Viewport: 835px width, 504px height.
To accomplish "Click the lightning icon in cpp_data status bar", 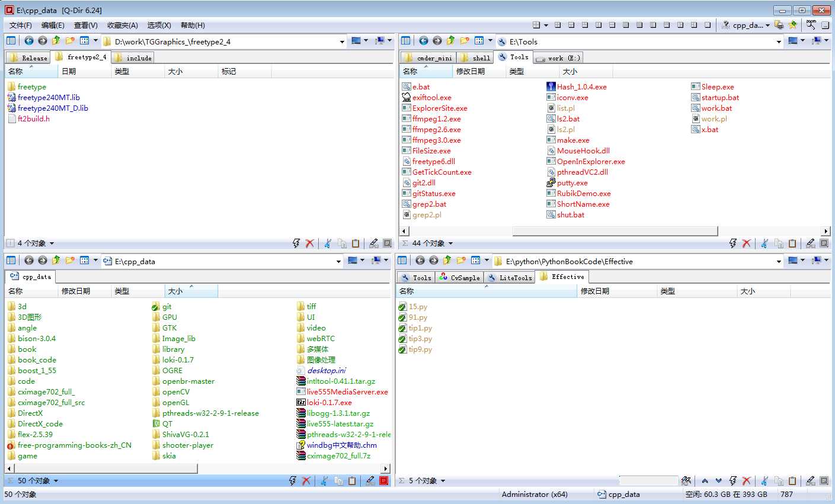I will point(293,481).
